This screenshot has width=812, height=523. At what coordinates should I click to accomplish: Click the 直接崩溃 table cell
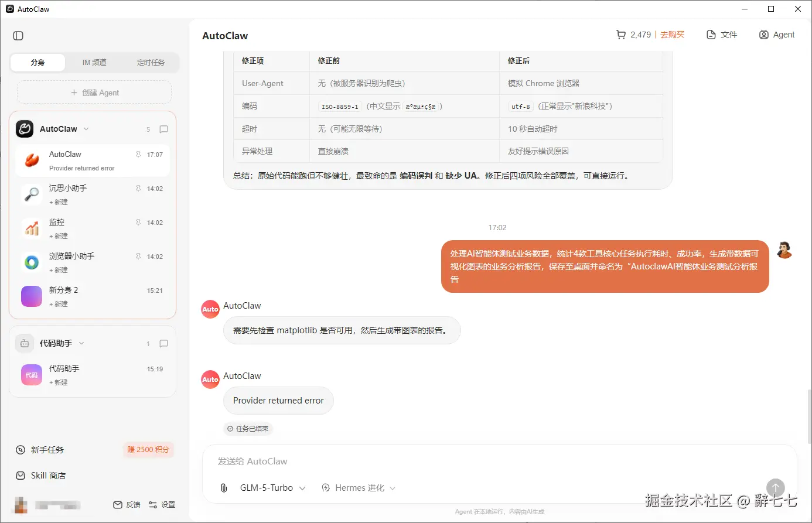(x=404, y=151)
